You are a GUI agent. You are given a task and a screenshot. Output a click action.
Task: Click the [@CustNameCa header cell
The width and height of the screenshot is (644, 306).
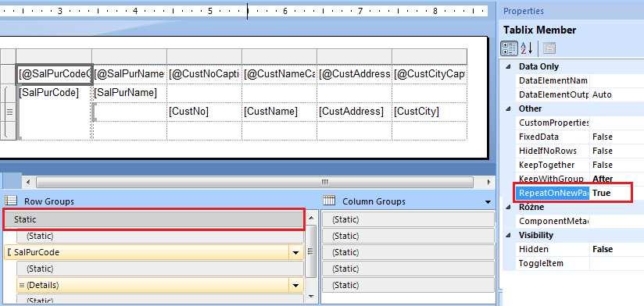(x=279, y=74)
